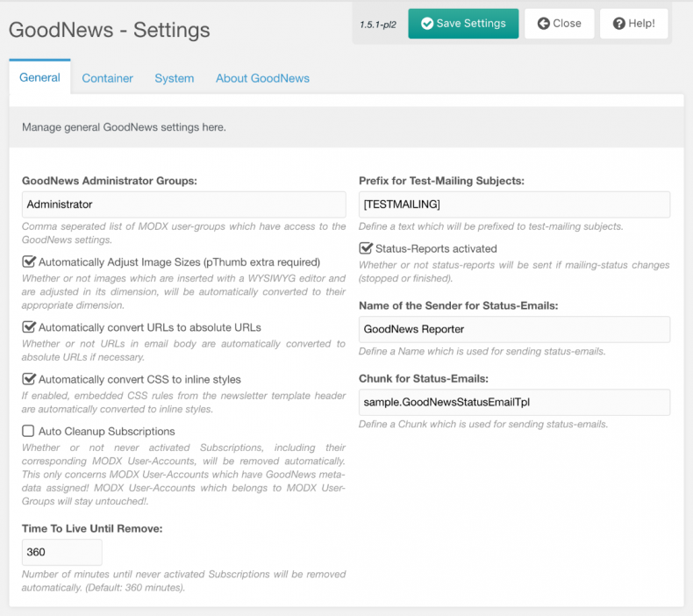The width and height of the screenshot is (693, 616).
Task: Switch to the Container tab
Action: [107, 78]
